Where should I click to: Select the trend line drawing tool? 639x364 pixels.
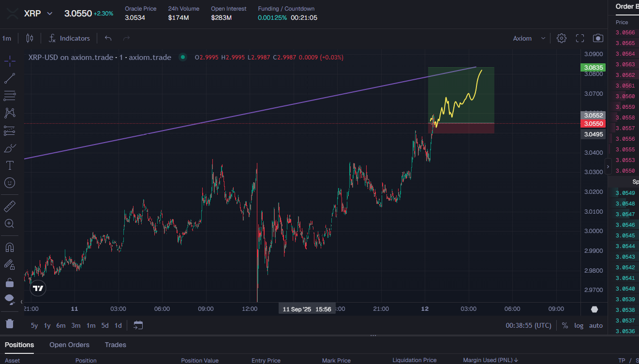pyautogui.click(x=10, y=78)
